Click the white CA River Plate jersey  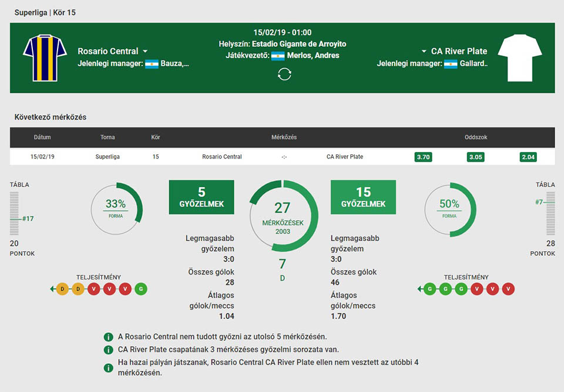(520, 58)
